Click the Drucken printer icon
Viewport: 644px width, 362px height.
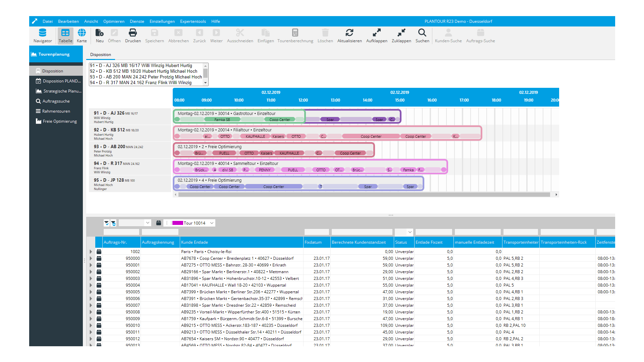pyautogui.click(x=133, y=33)
